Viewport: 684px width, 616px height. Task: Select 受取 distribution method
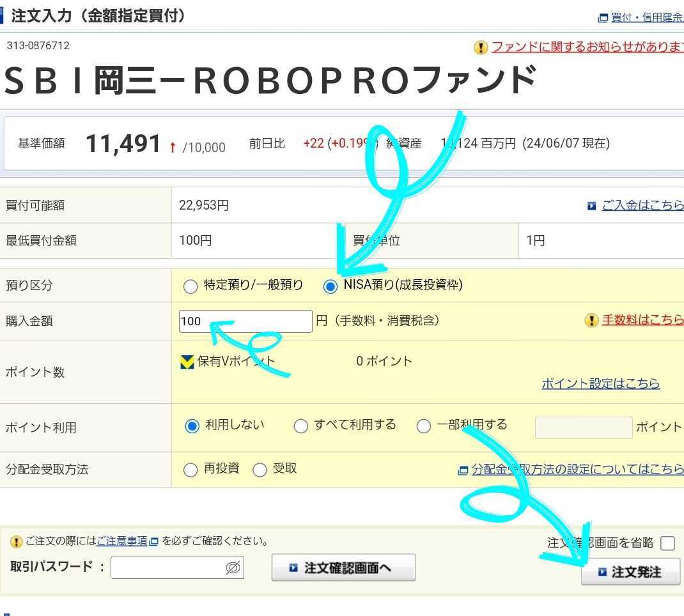260,470
